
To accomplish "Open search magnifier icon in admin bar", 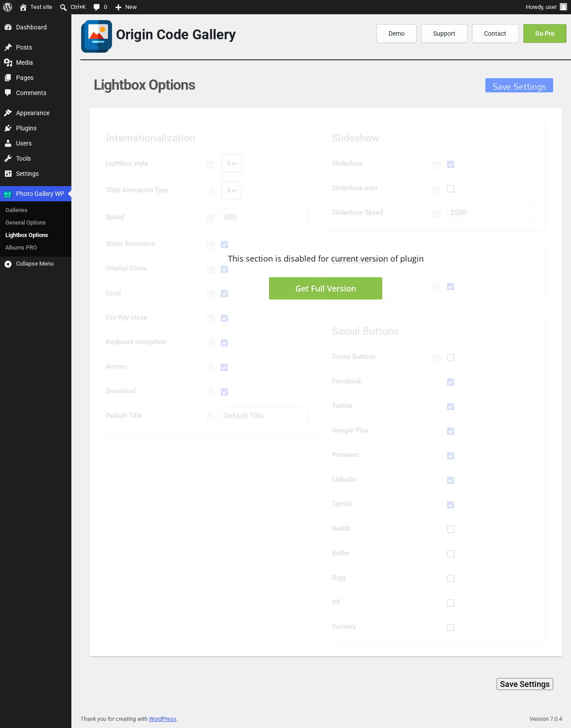I will click(x=63, y=7).
